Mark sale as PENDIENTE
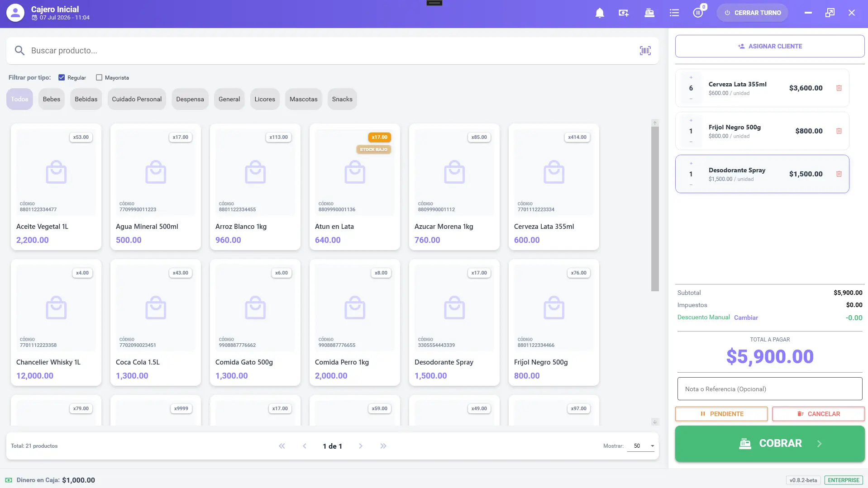The width and height of the screenshot is (868, 488). (x=721, y=414)
